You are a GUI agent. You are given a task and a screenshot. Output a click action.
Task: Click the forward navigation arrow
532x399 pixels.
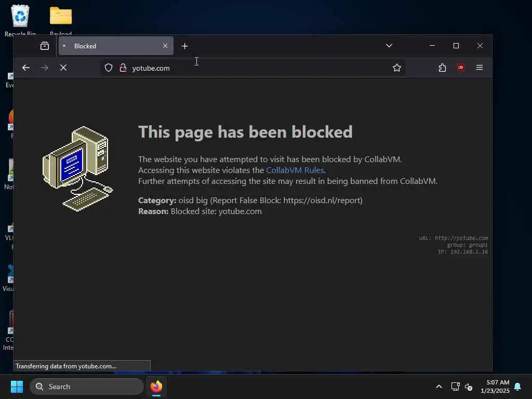pos(45,68)
